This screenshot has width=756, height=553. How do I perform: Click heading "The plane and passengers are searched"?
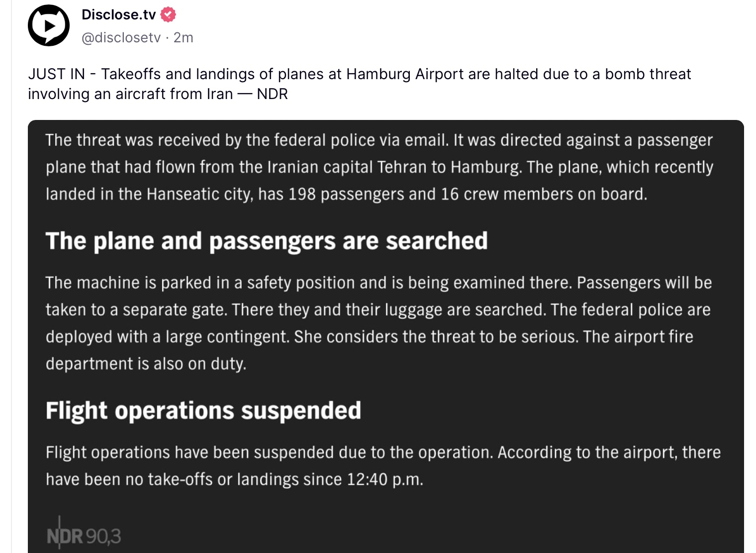(x=267, y=241)
